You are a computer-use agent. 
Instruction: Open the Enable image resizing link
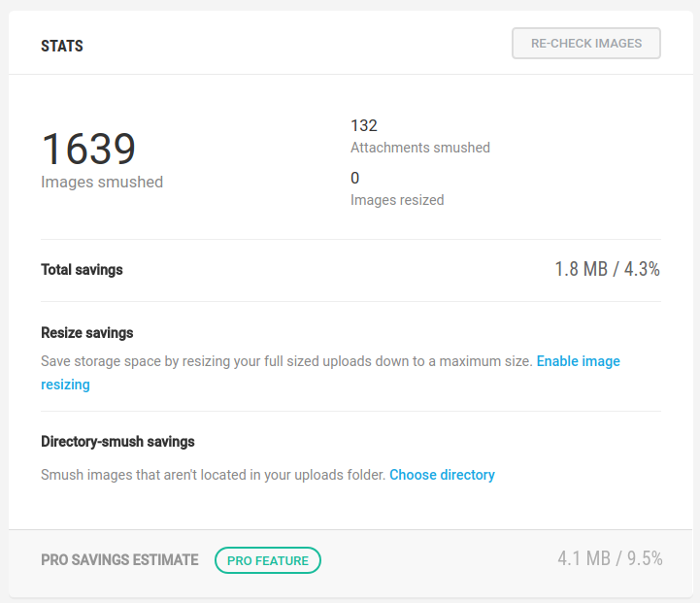pos(578,361)
